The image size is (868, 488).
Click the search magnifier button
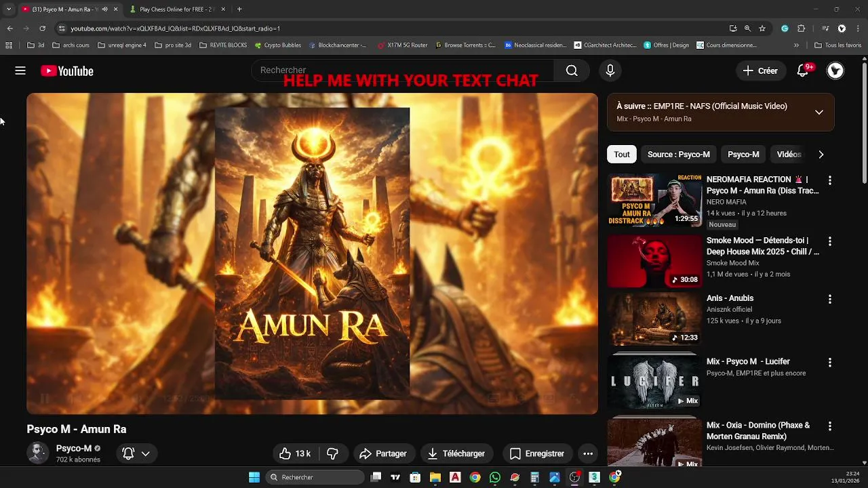coord(572,70)
